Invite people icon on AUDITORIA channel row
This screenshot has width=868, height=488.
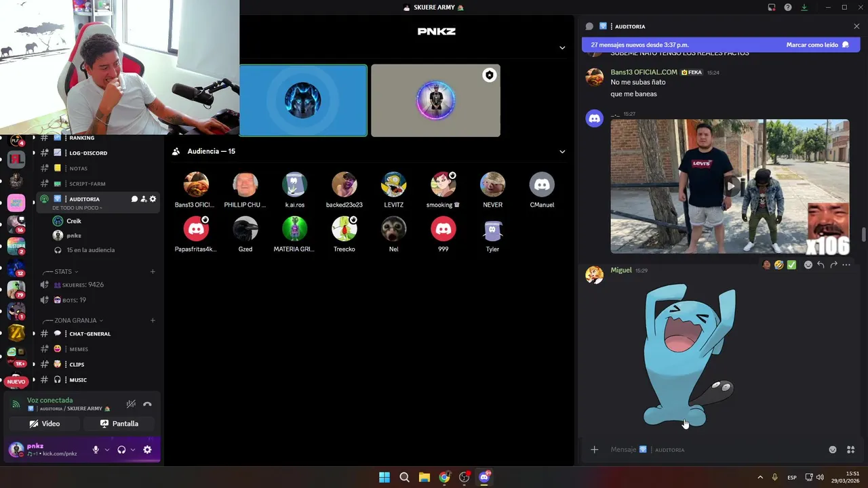point(144,199)
